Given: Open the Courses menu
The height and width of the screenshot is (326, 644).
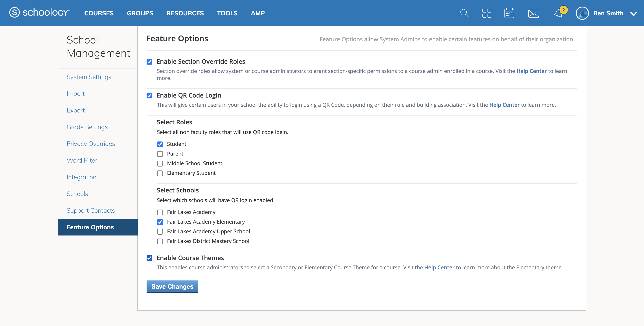Looking at the screenshot, I should 99,13.
